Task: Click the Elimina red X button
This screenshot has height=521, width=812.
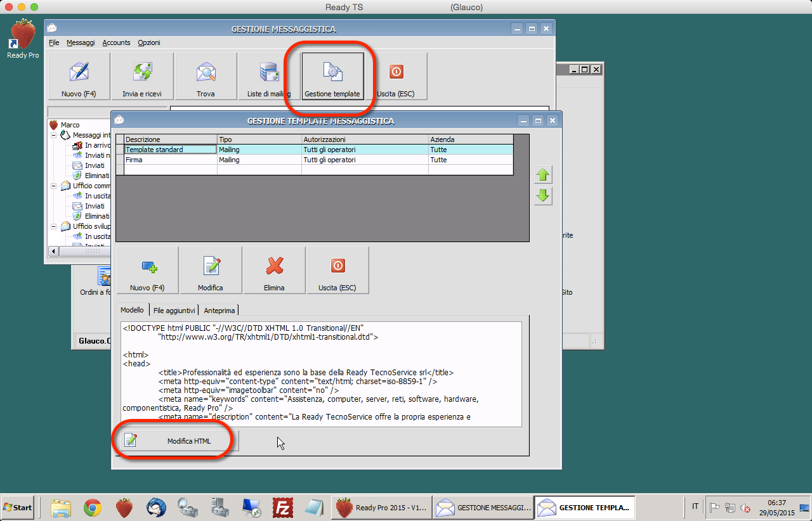Action: coord(274,271)
